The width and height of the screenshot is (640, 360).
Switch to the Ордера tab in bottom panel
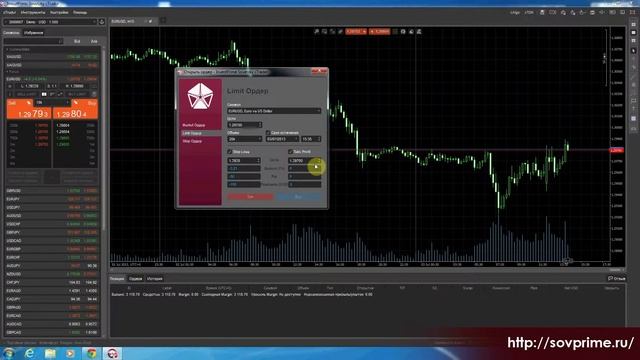pos(136,279)
